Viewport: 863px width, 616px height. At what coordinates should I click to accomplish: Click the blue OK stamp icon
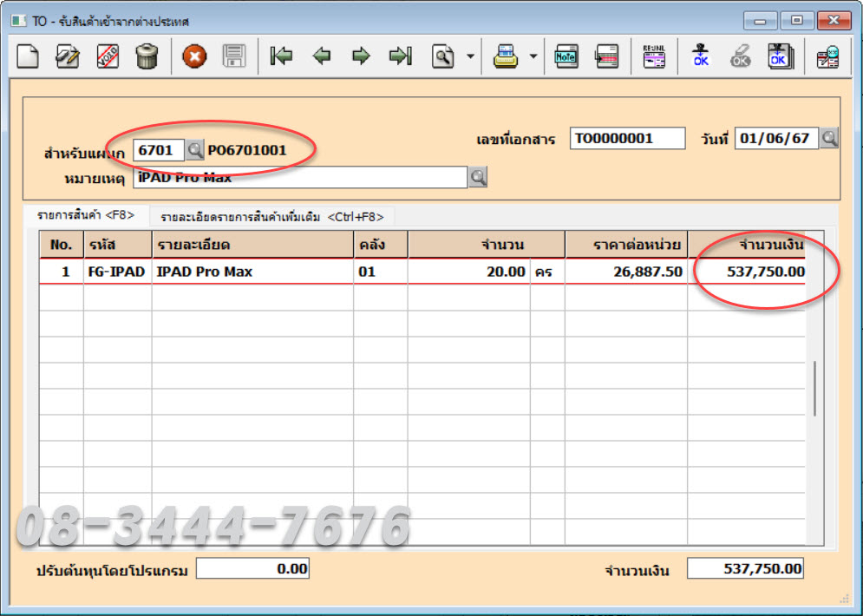pyautogui.click(x=701, y=56)
